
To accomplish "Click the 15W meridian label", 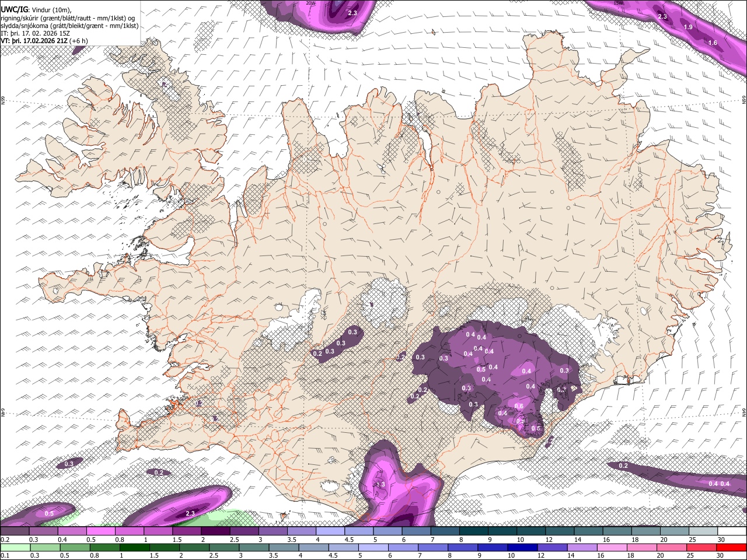I will [x=619, y=3].
